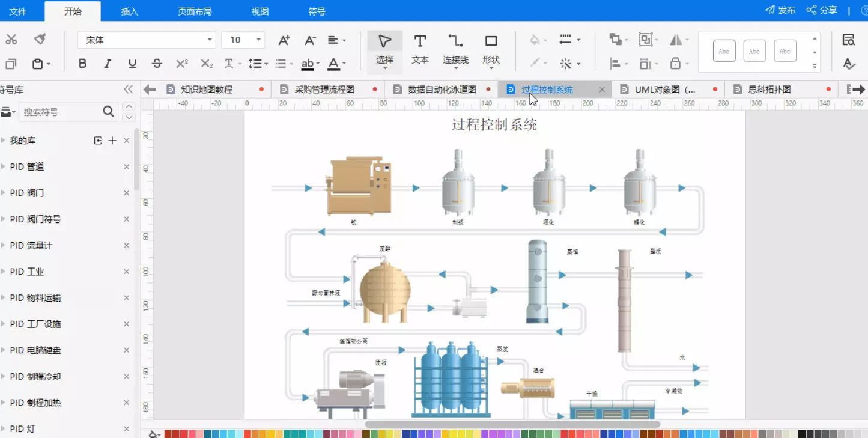
Task: Click the 分享 button
Action: (822, 10)
